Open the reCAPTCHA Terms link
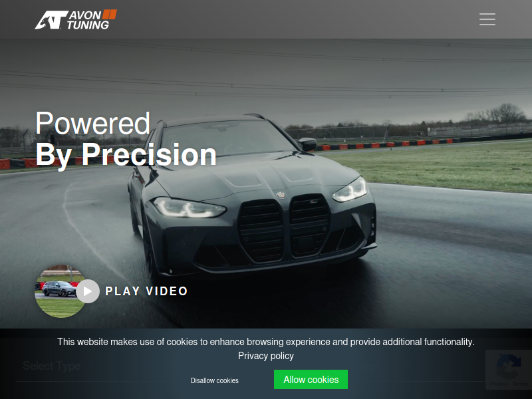Image resolution: width=532 pixels, height=399 pixels. [520, 384]
